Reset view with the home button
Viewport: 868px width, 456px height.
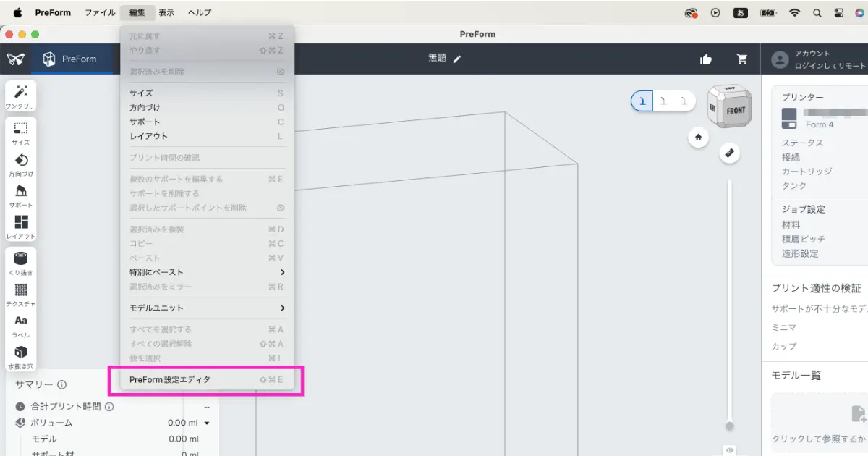698,137
